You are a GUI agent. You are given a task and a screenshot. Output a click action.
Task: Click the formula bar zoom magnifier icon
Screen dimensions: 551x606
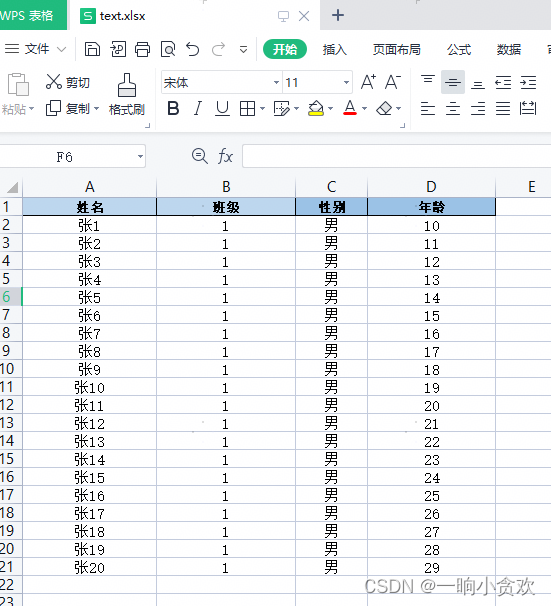pos(200,157)
